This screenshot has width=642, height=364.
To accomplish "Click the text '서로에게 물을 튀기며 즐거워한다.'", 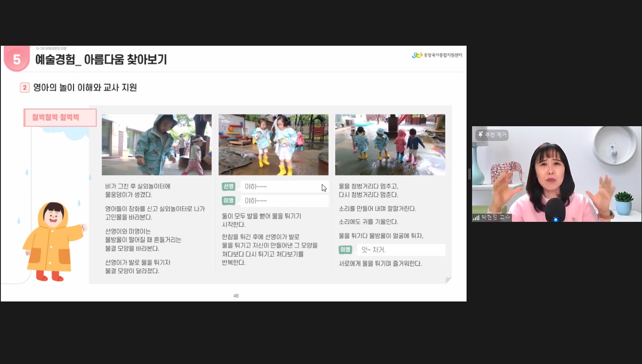I will point(380,263).
